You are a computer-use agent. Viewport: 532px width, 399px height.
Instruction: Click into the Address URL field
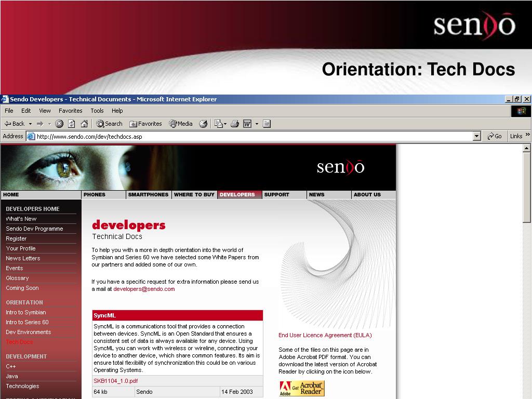[254, 137]
